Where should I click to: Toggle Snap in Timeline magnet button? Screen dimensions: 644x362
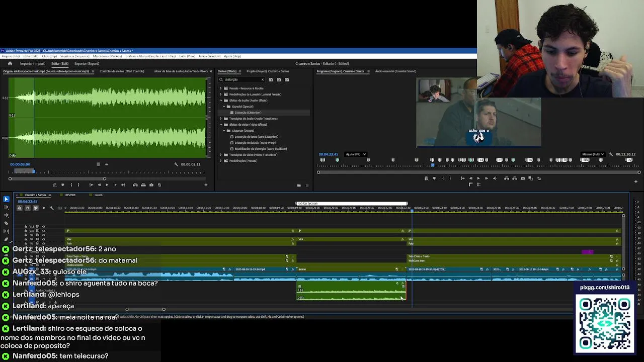point(28,208)
